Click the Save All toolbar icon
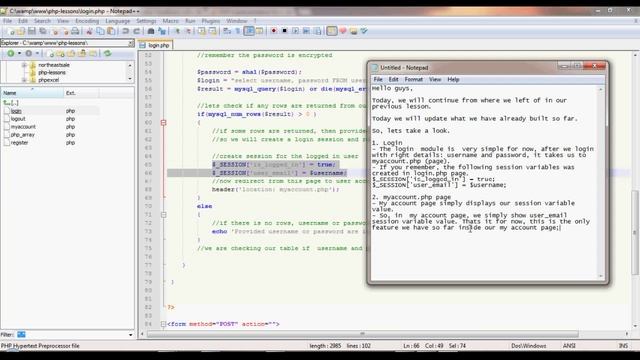Screen dimensions: 640x360 [x=42, y=31]
